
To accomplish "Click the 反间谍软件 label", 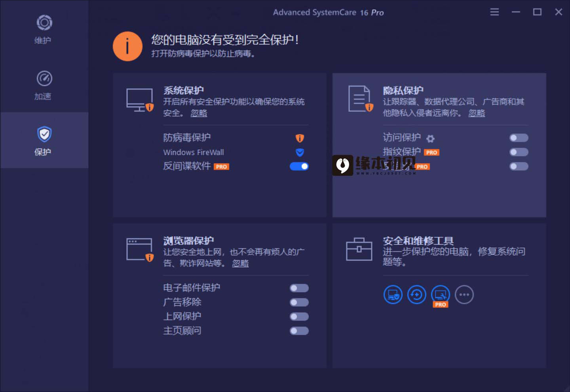I will tap(187, 166).
